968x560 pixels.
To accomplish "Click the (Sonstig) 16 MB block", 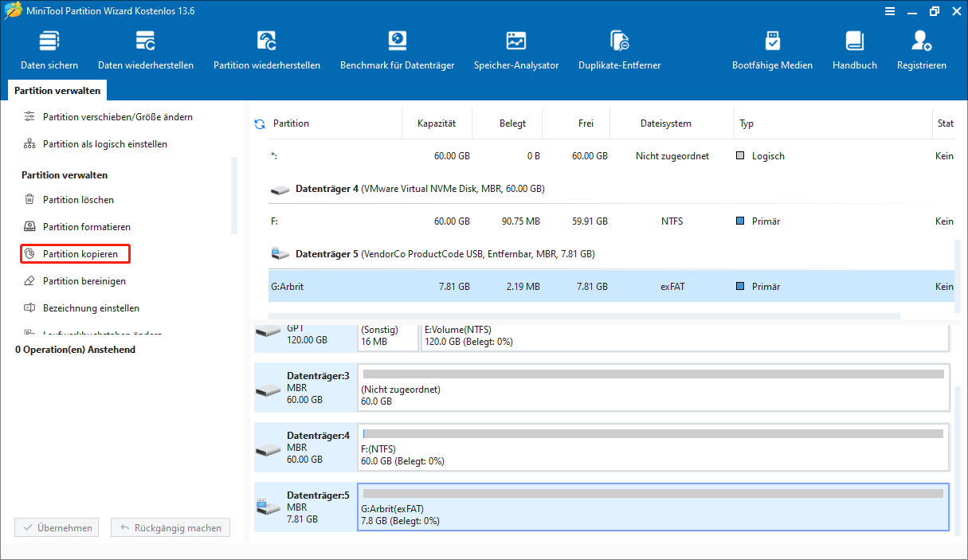I will coord(388,336).
